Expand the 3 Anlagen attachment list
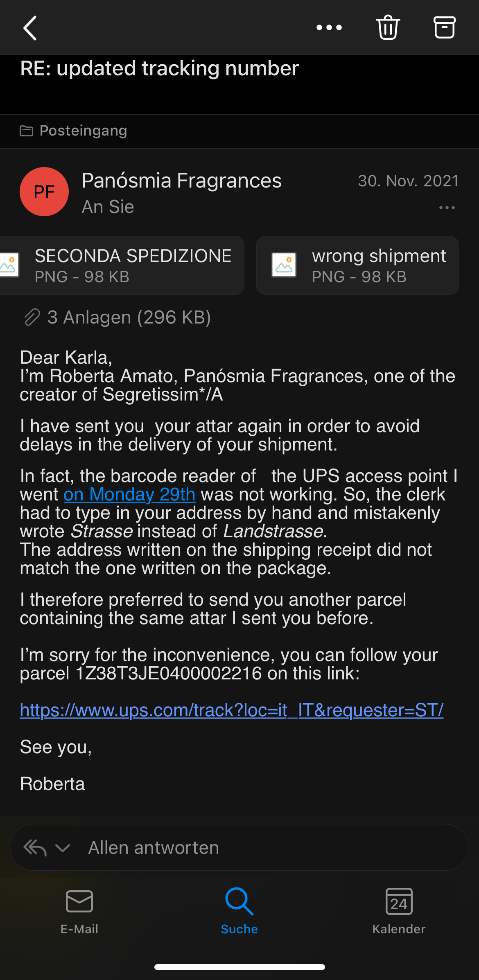This screenshot has width=479, height=980. click(x=129, y=317)
